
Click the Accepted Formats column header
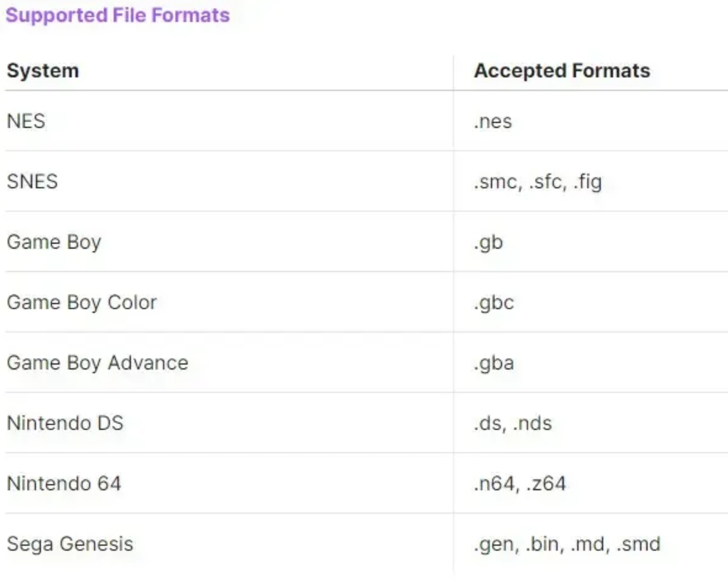pyautogui.click(x=562, y=71)
